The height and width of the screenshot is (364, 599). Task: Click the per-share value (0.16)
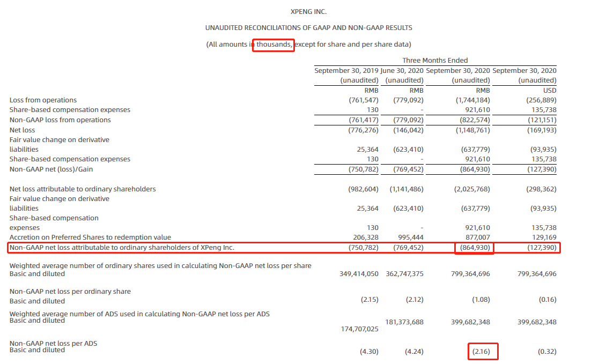[x=548, y=300]
